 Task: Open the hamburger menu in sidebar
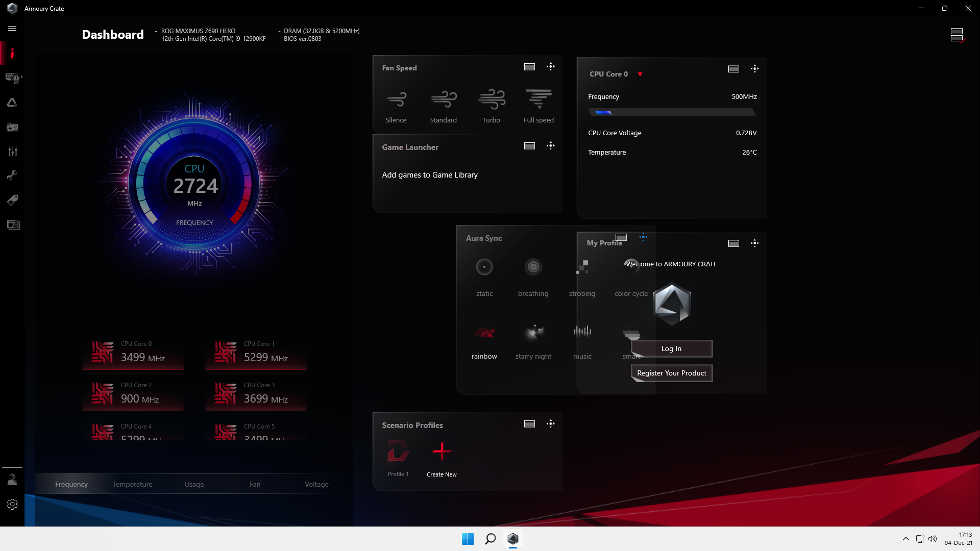pos(12,29)
